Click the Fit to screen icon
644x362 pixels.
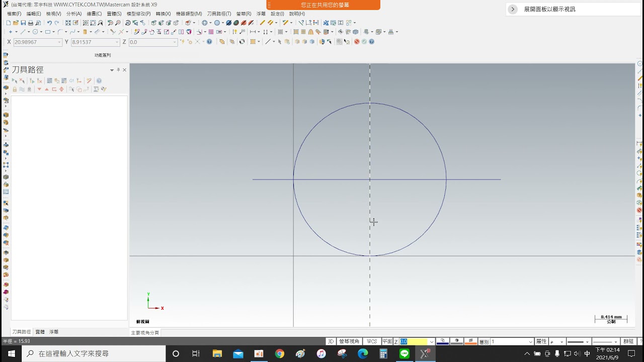68,23
